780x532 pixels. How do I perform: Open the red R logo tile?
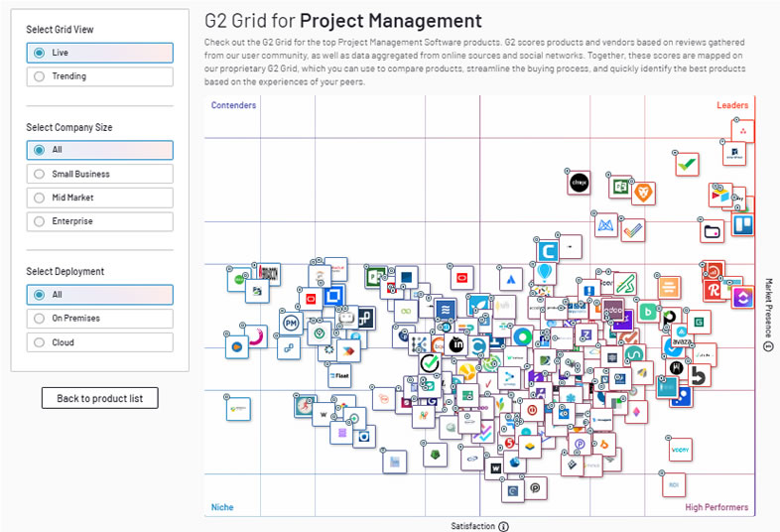coord(715,290)
